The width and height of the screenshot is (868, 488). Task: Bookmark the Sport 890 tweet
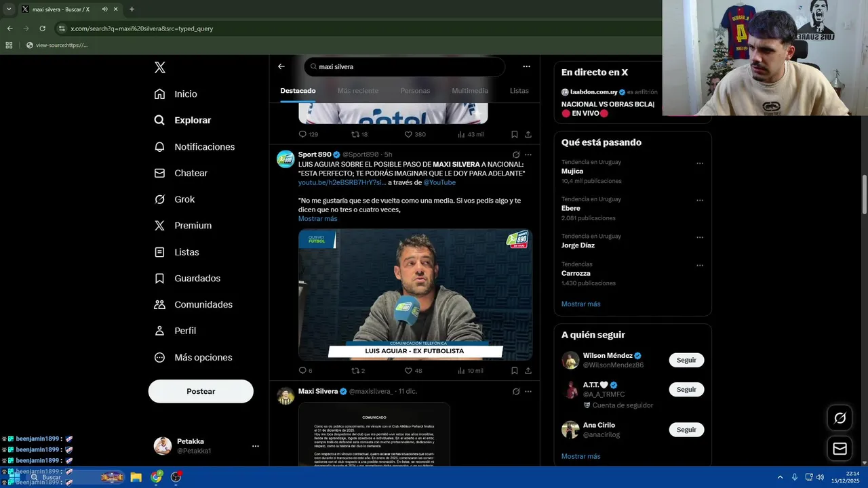[x=515, y=371]
